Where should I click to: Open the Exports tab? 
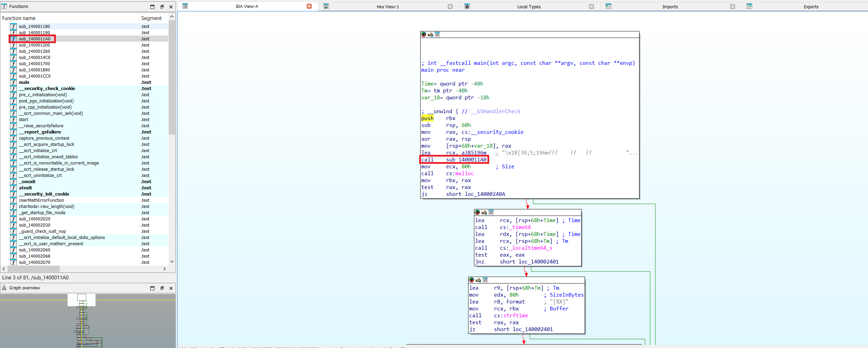coord(811,7)
